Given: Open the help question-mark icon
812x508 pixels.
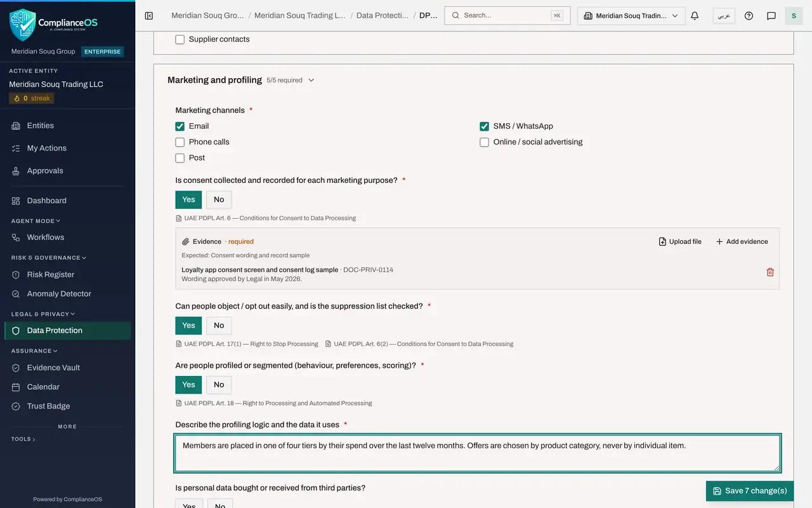Looking at the screenshot, I should pyautogui.click(x=749, y=16).
